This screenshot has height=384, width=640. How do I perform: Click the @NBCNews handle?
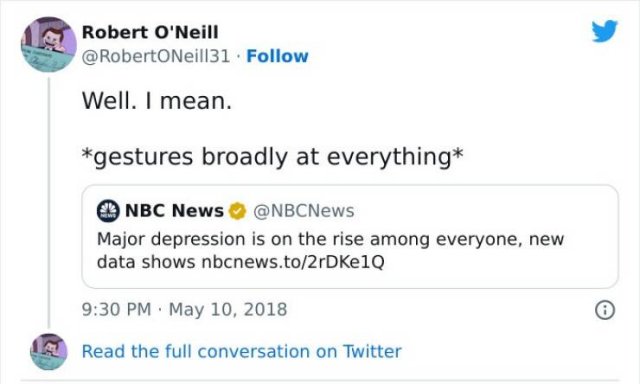[304, 211]
